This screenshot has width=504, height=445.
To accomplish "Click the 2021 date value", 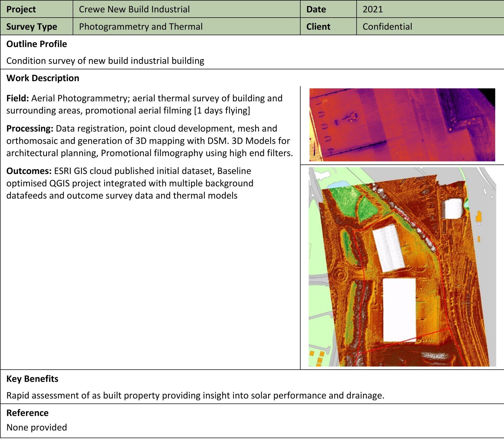I will point(373,9).
